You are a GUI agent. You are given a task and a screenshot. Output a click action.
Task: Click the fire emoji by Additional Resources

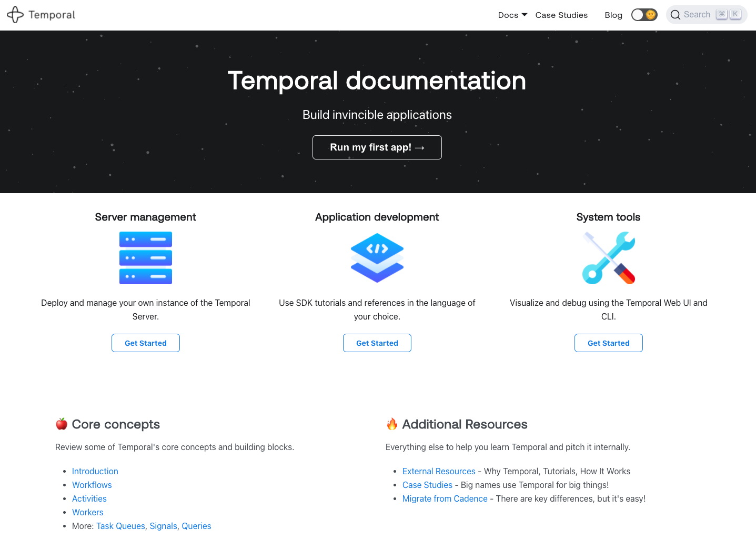pyautogui.click(x=392, y=424)
